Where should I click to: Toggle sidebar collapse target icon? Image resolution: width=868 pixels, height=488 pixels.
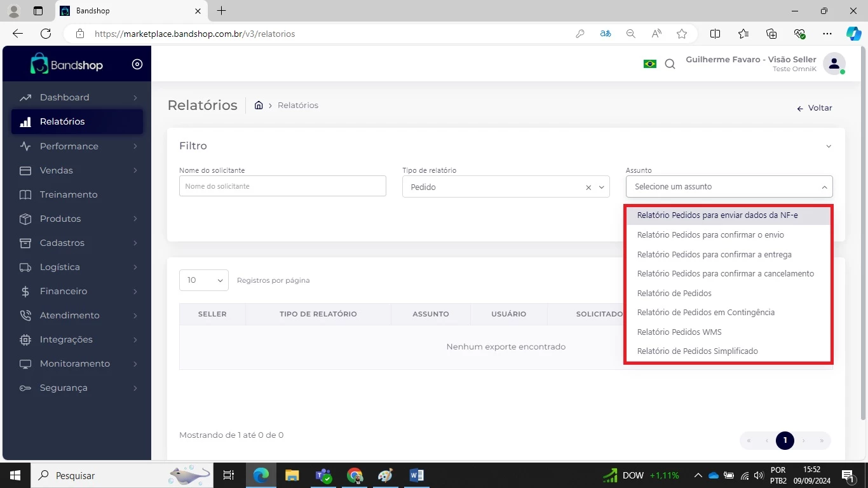[137, 64]
